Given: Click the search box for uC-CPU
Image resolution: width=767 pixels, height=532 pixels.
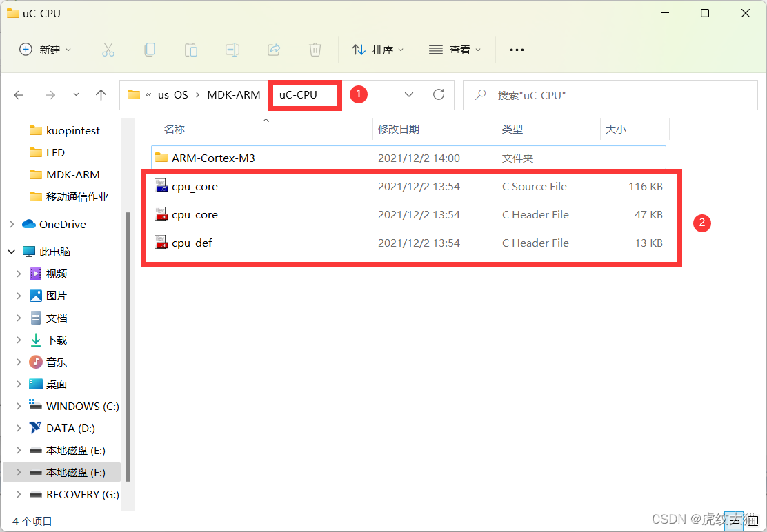Looking at the screenshot, I should (610, 95).
